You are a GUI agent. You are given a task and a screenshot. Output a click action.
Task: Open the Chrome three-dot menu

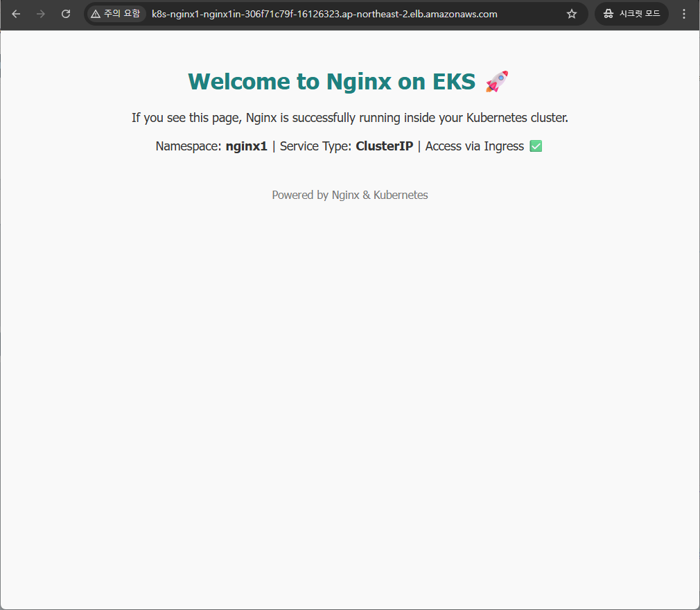click(684, 14)
